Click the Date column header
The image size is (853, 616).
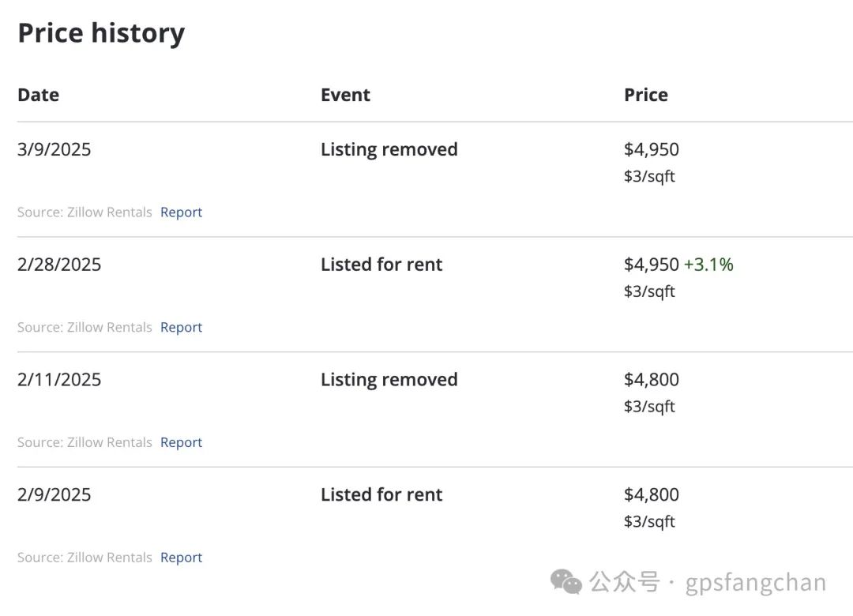[x=38, y=95]
